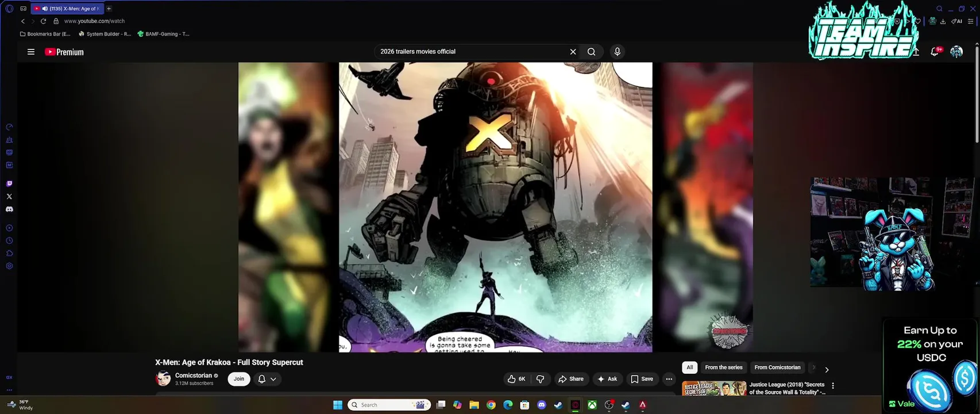Open Discord from the Windows taskbar
Screen dimensions: 980x414
coord(541,405)
